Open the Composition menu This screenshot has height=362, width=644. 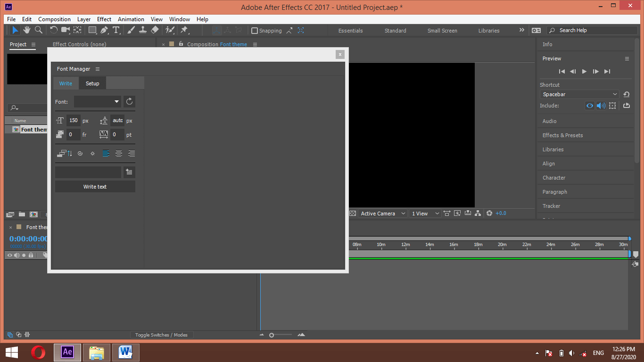[54, 19]
